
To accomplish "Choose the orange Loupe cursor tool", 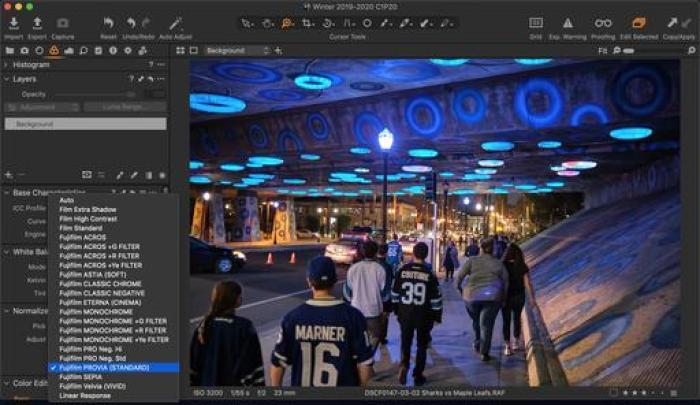I will (287, 23).
